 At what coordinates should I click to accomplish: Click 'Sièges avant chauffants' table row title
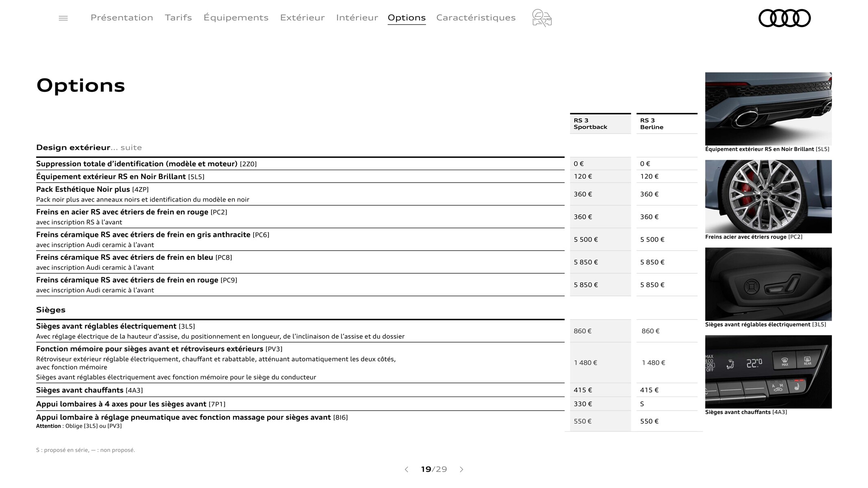(x=90, y=390)
